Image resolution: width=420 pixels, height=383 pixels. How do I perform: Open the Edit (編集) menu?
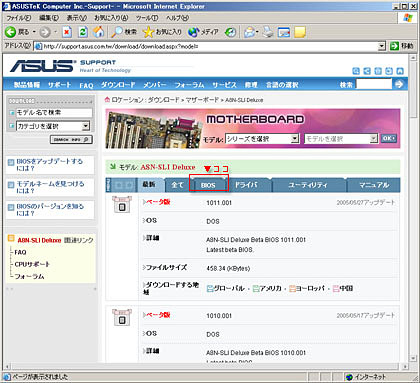pos(49,18)
